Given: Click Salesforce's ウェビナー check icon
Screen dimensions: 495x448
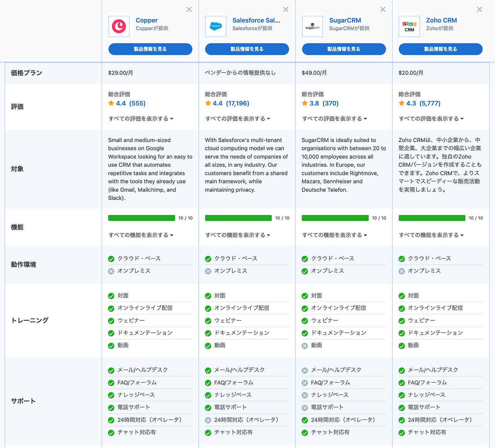Looking at the screenshot, I should point(208,321).
